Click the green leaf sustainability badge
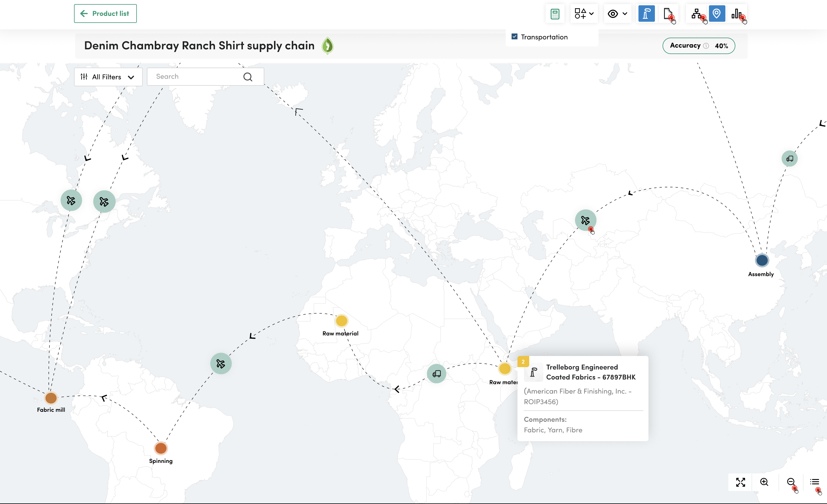The height and width of the screenshot is (504, 827). tap(327, 46)
